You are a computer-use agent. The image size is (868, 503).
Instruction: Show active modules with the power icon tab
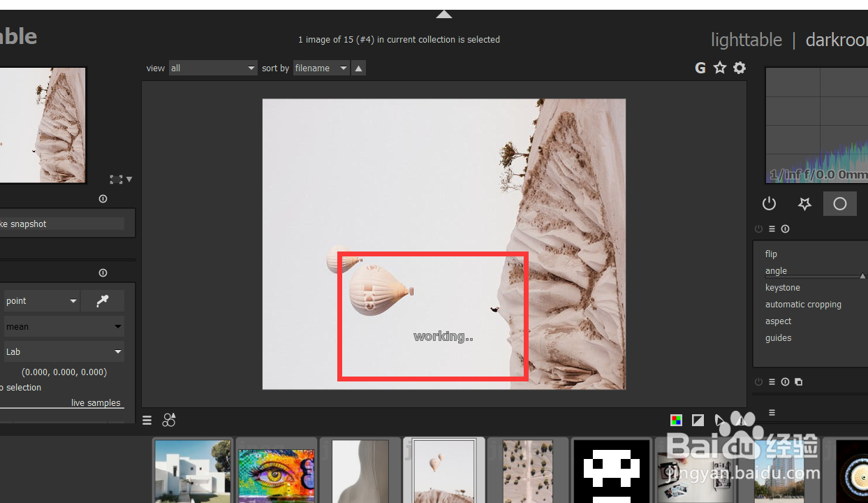(769, 203)
